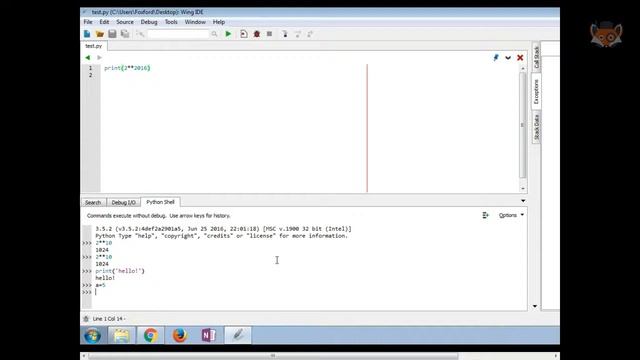Click the Step Into debugger icon
Viewport: 640px width, 360px height.
click(x=285, y=34)
